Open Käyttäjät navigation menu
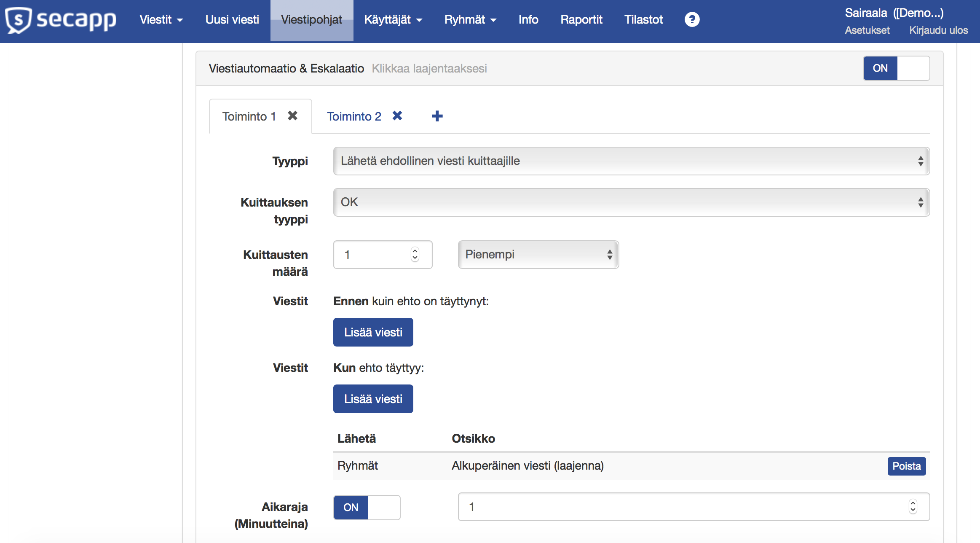Image resolution: width=980 pixels, height=543 pixels. (x=393, y=20)
